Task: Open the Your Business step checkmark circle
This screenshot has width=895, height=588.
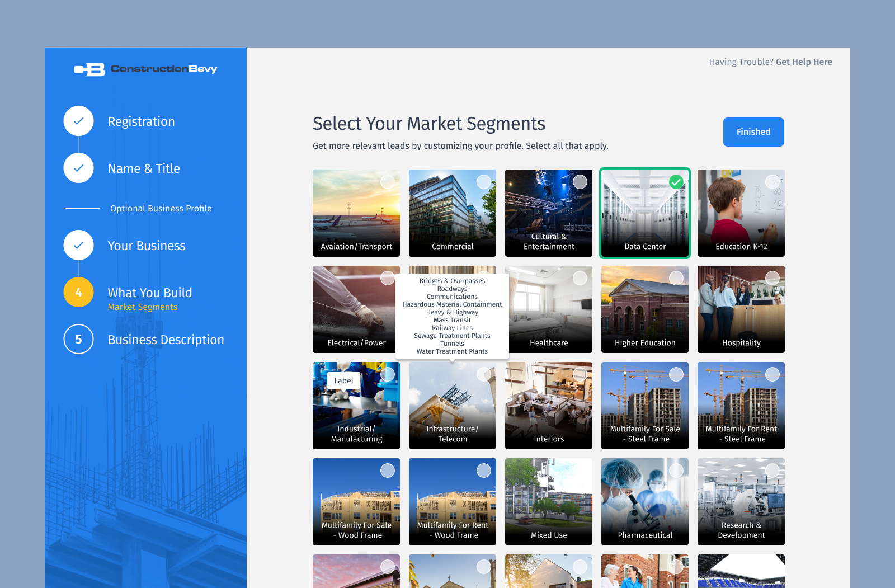Action: [79, 245]
